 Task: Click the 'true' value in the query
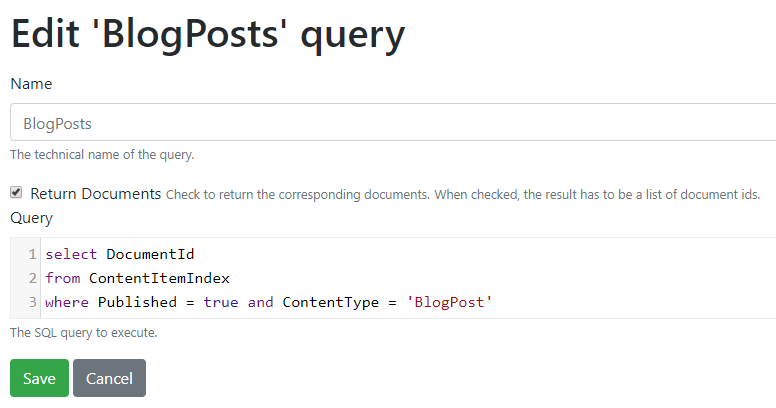[221, 302]
